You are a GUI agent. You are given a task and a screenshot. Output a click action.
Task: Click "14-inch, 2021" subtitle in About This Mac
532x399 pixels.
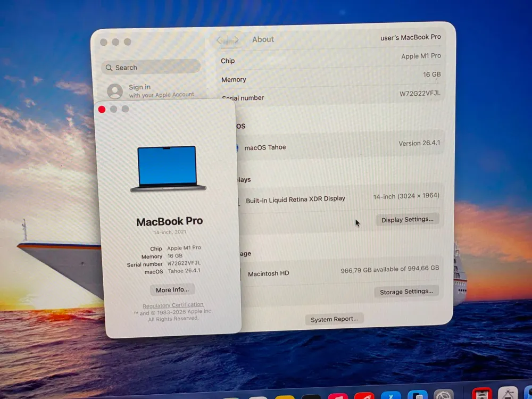[170, 232]
